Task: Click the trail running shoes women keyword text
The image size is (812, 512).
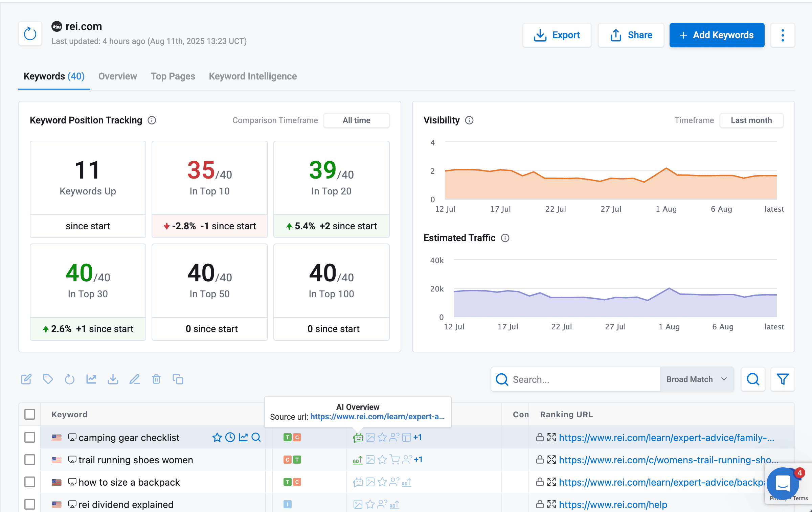Action: [136, 460]
